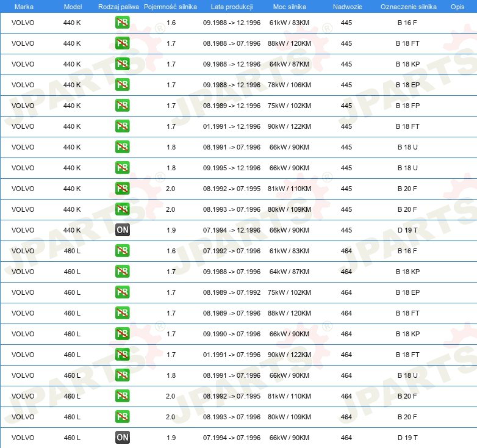Click the Marka column header
This screenshot has width=477, height=448.
point(24,7)
